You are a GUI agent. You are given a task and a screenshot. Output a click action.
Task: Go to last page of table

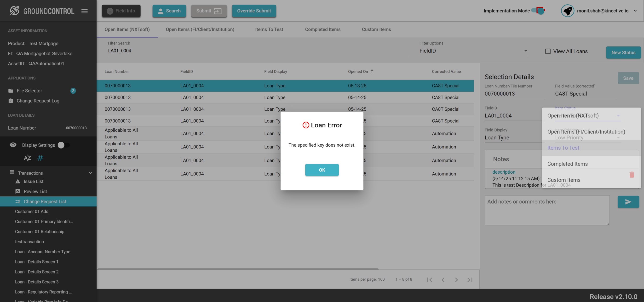[470, 279]
